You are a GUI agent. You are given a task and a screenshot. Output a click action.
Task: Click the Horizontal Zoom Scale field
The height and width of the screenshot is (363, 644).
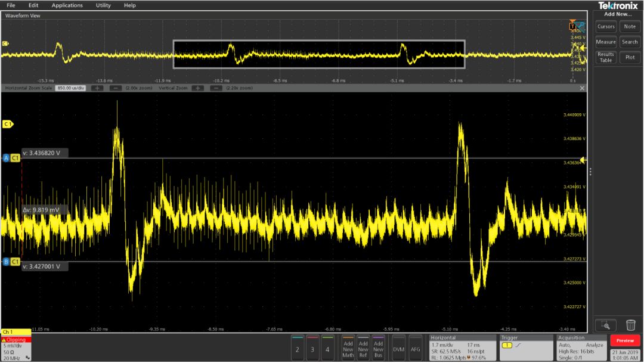[70, 88]
